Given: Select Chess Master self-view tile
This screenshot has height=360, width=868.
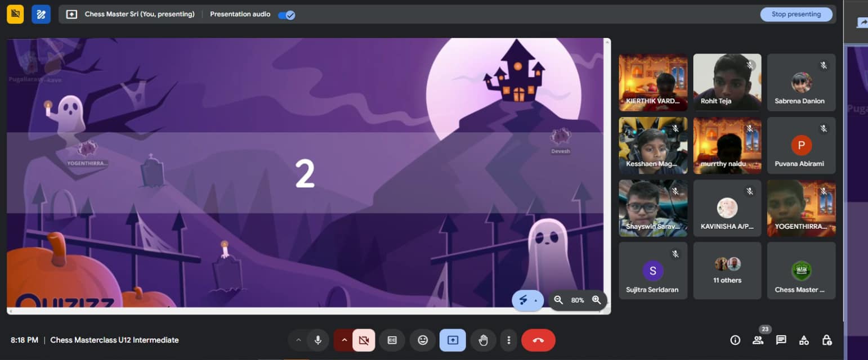Looking at the screenshot, I should [801, 271].
